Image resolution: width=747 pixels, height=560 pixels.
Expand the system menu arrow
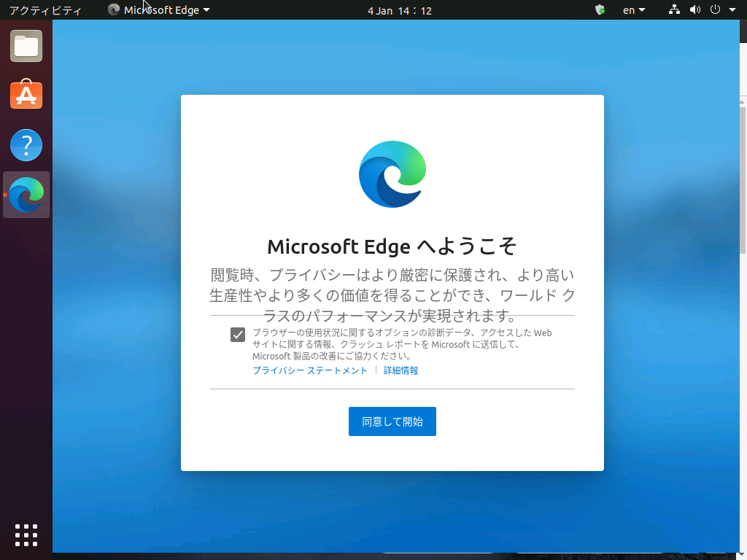[x=732, y=9]
